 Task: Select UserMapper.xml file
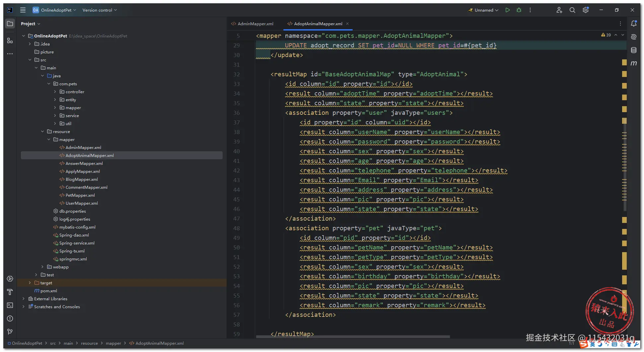click(x=81, y=203)
